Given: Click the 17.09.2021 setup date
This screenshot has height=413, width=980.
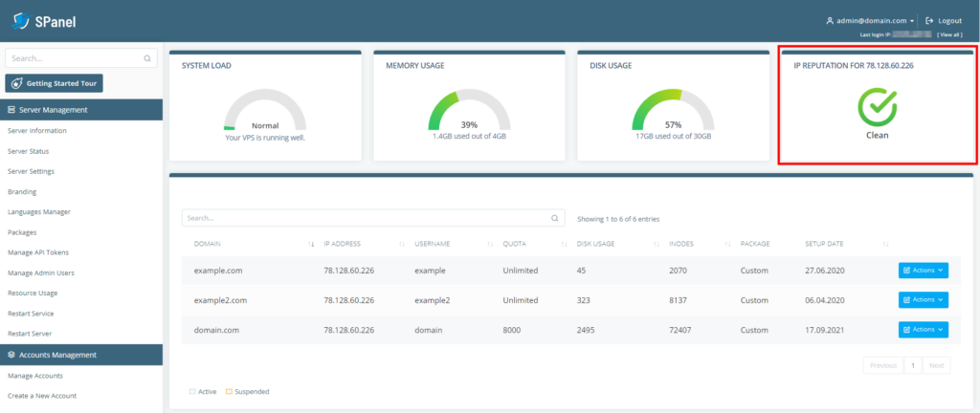Looking at the screenshot, I should (824, 330).
